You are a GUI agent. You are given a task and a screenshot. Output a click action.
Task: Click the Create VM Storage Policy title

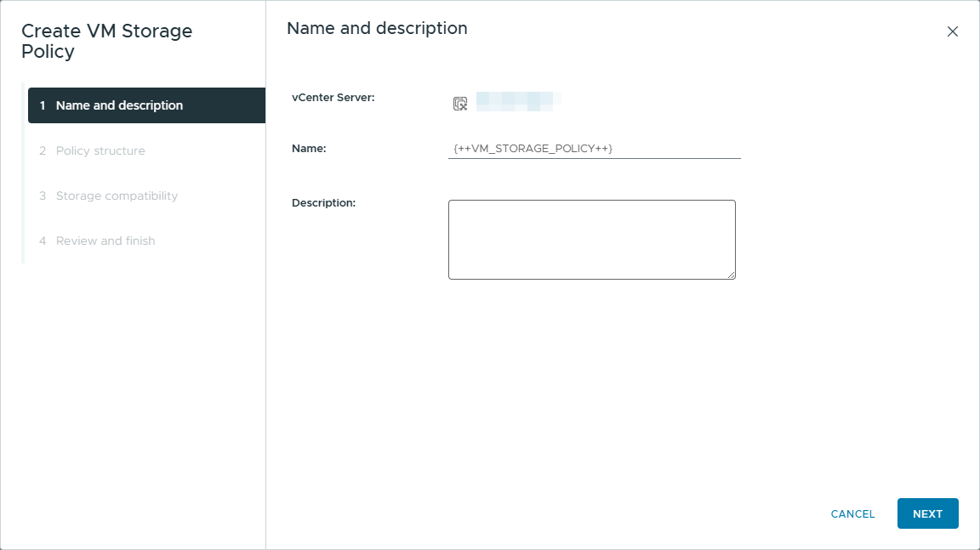pos(106,41)
